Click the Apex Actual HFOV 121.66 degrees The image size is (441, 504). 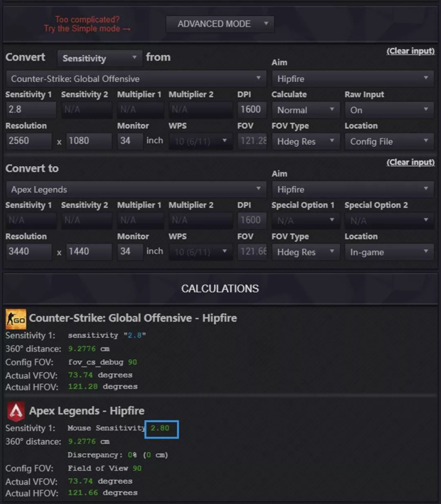[103, 493]
